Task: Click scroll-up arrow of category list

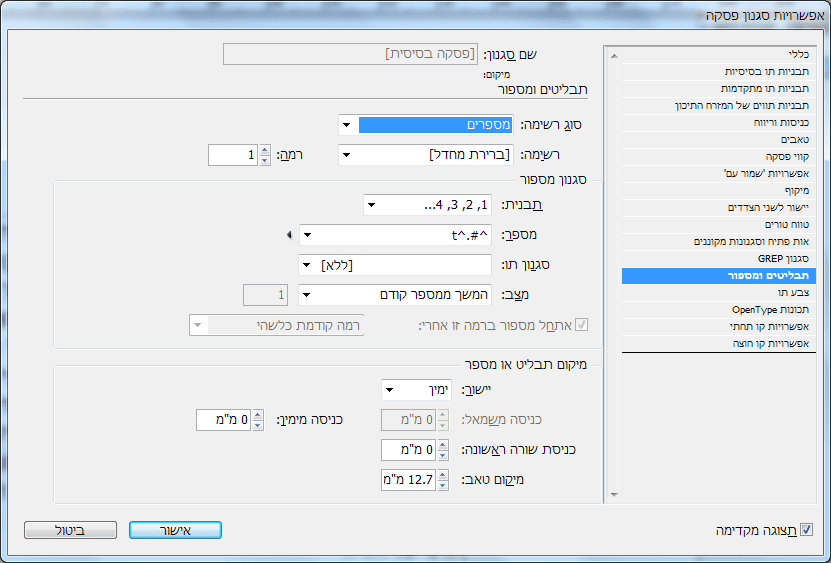Action: (614, 55)
